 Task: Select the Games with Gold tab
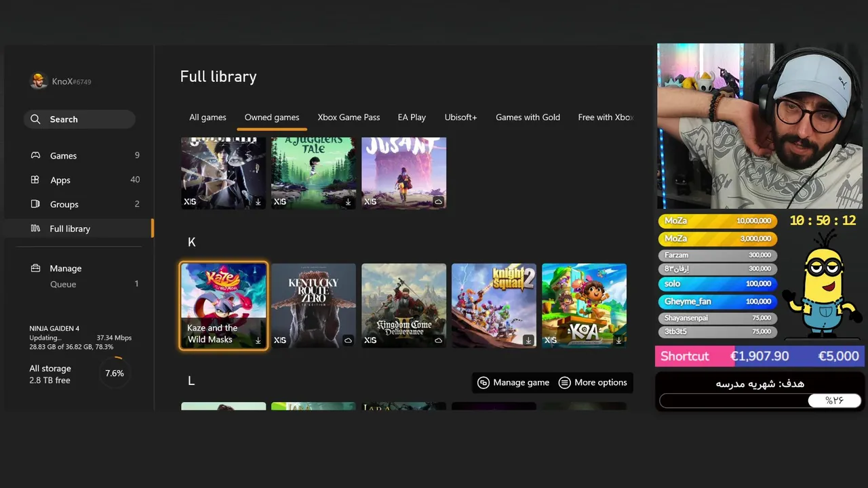[x=528, y=117]
